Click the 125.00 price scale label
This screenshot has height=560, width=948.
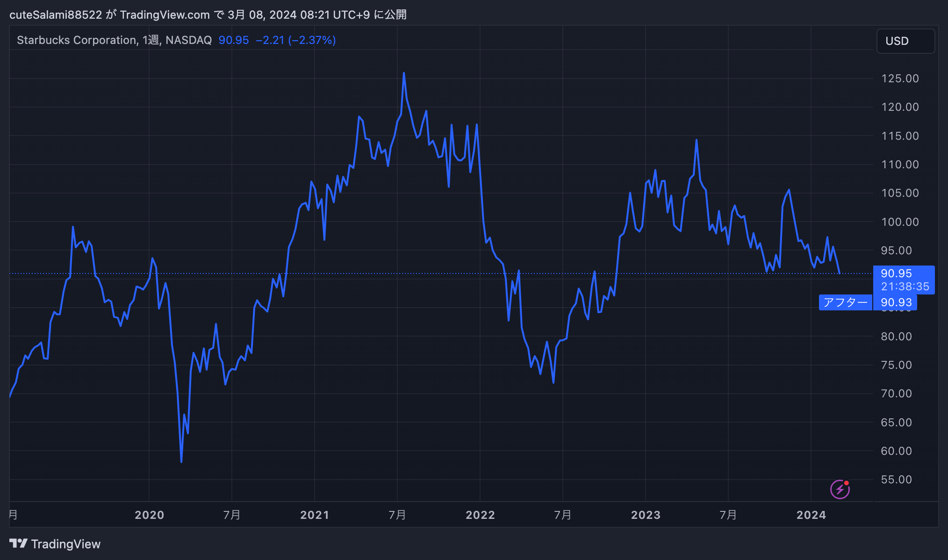899,79
